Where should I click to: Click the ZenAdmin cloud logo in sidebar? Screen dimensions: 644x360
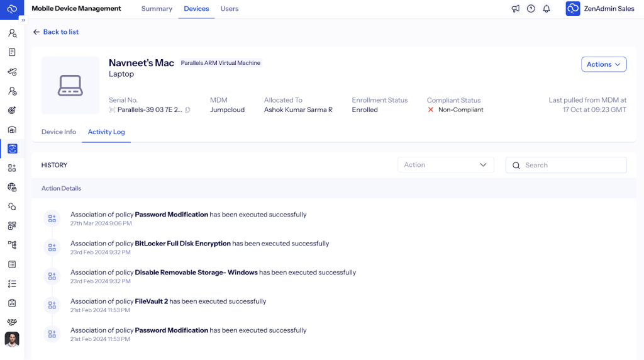click(x=12, y=9)
